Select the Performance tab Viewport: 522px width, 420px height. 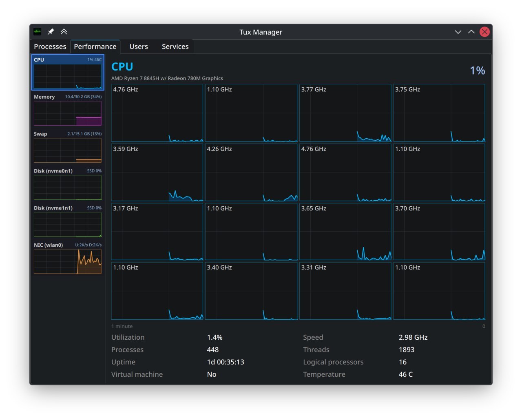coord(95,46)
